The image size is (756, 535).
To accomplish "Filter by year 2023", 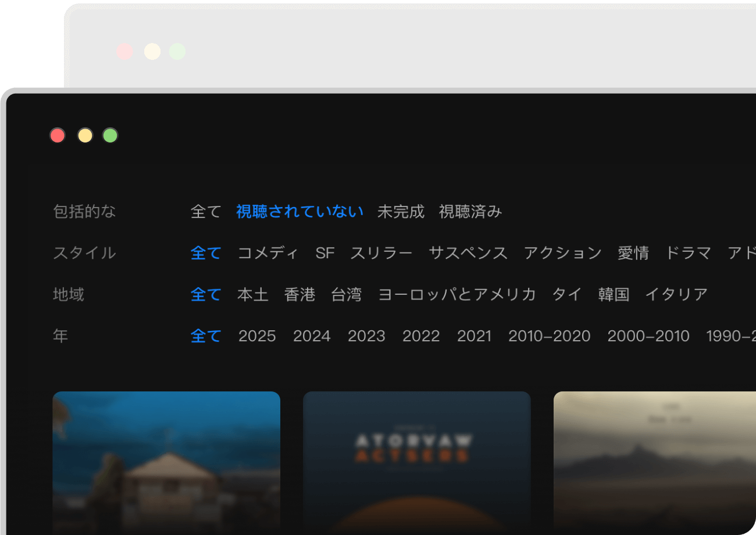I will (x=366, y=336).
